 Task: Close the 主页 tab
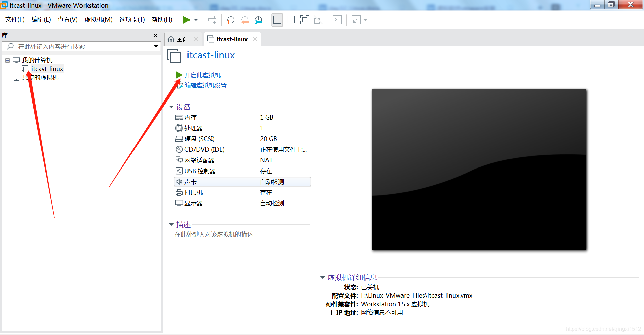pos(196,39)
